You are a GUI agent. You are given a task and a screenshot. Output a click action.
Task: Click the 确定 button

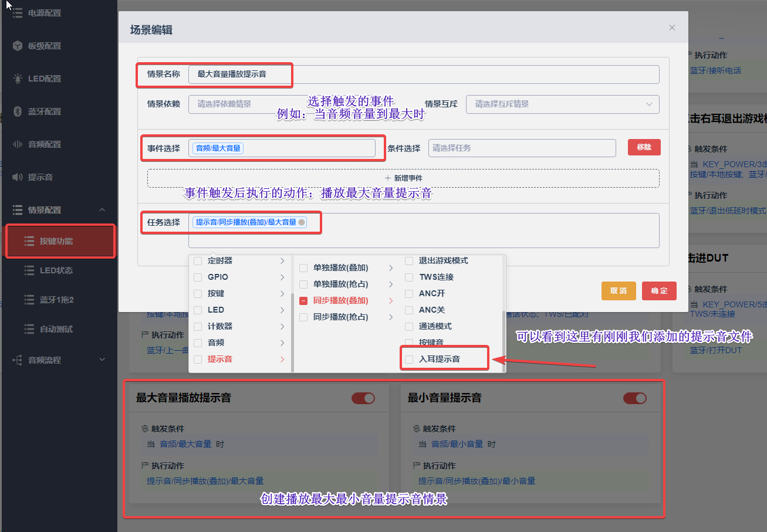click(x=659, y=291)
